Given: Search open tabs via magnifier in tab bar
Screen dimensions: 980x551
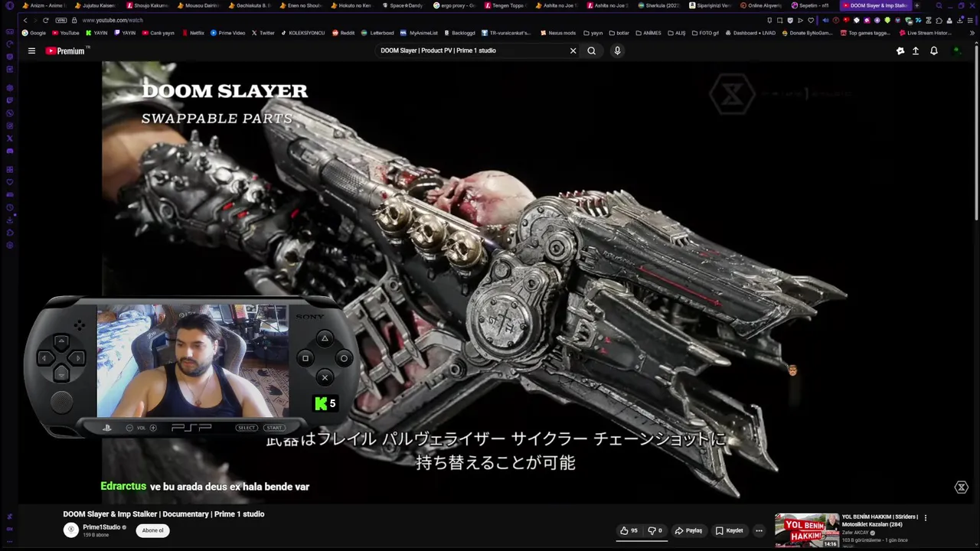Looking at the screenshot, I should coord(939,5).
